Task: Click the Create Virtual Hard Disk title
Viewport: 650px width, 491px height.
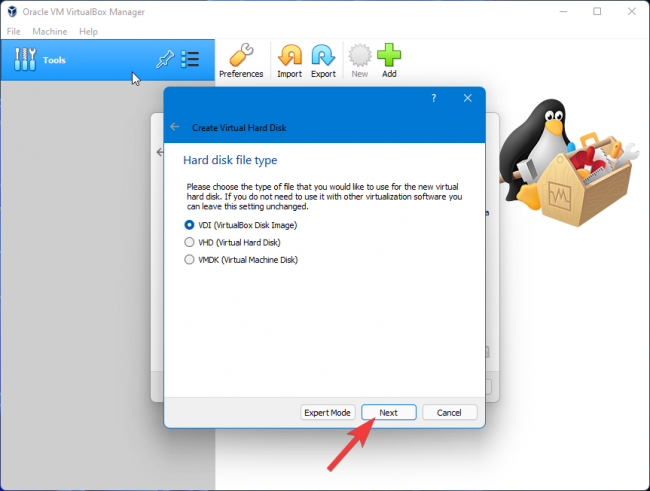Action: point(239,128)
